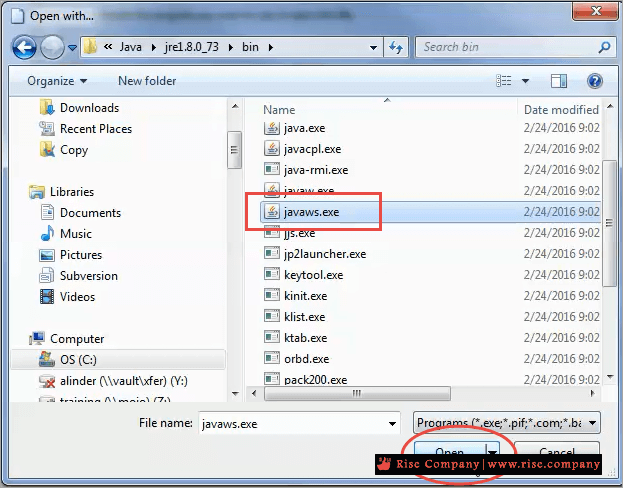Select the jjs.exe file name
The height and width of the screenshot is (488, 623).
[299, 233]
